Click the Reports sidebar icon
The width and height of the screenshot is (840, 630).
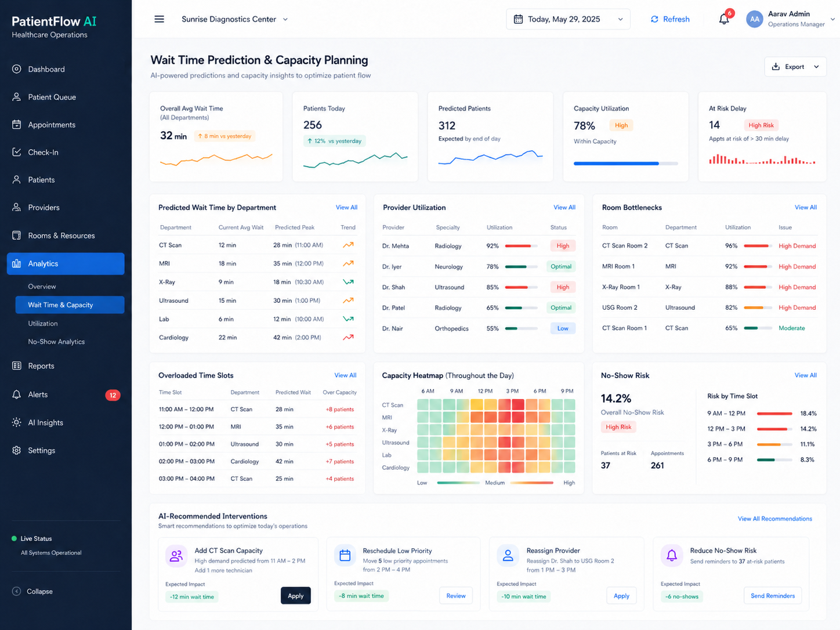pos(17,366)
